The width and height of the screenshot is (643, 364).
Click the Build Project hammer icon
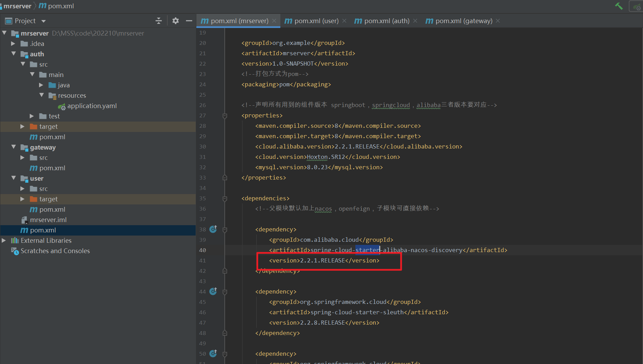click(619, 6)
